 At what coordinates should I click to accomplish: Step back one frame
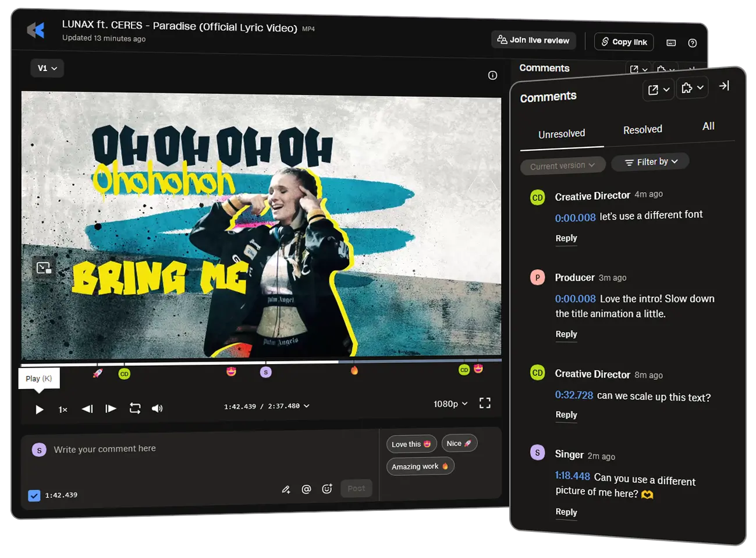point(87,409)
